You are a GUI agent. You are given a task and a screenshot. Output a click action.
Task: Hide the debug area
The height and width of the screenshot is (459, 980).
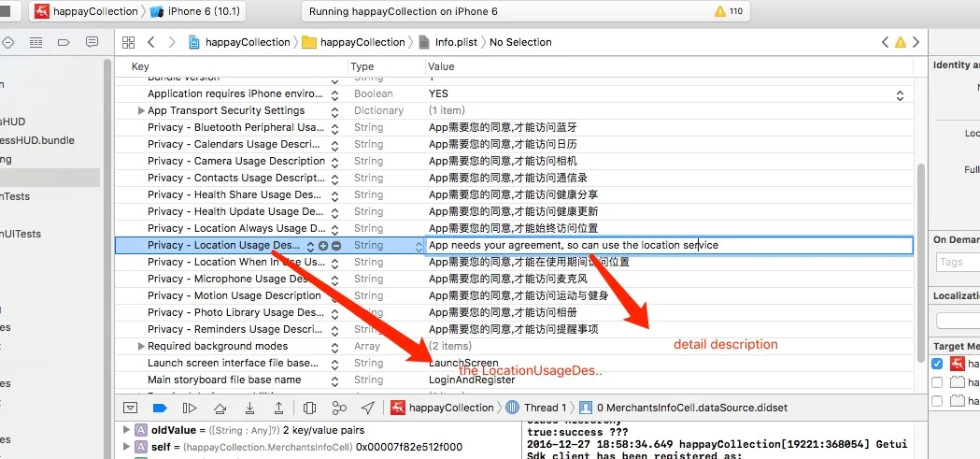(x=130, y=408)
